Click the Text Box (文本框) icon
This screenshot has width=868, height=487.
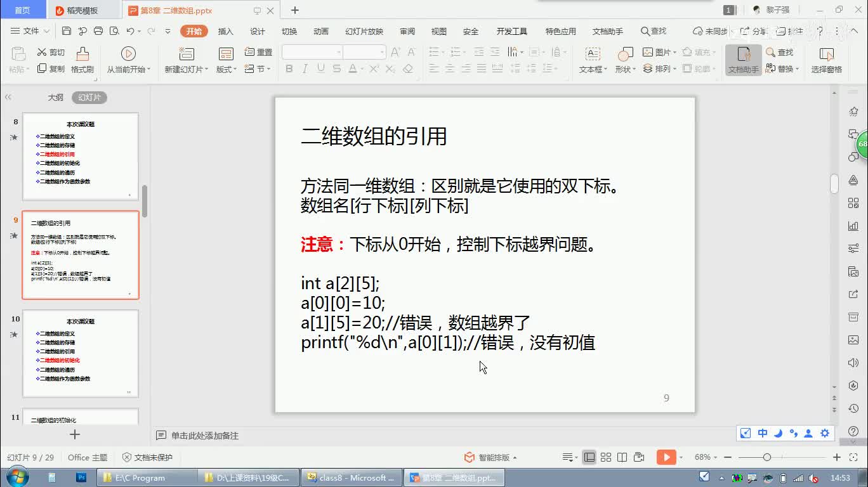[x=592, y=55]
